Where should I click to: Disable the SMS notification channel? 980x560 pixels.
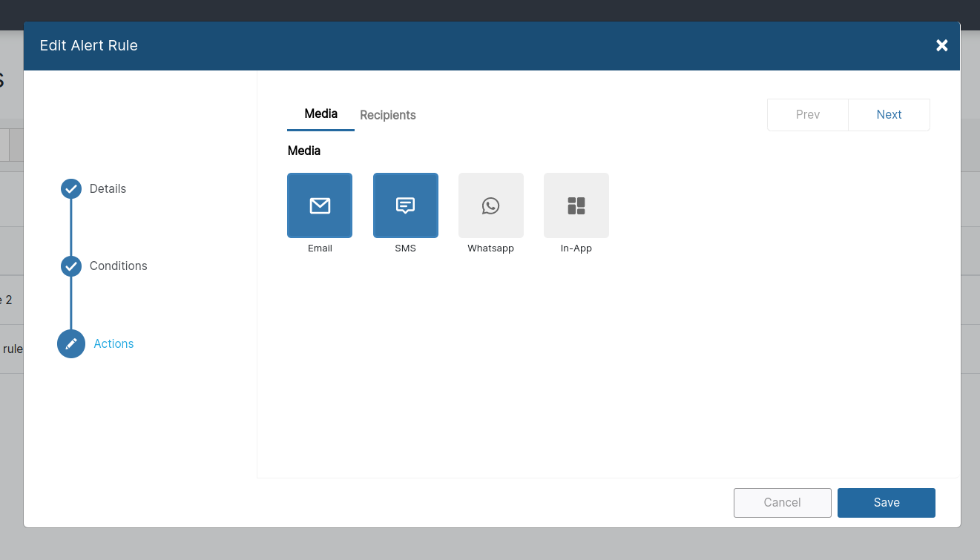point(405,205)
